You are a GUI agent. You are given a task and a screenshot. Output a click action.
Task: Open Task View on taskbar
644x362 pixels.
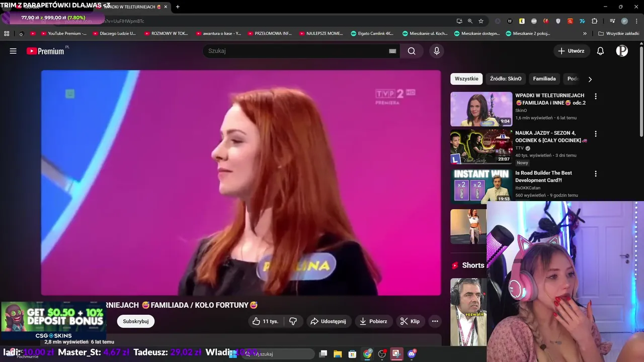click(x=324, y=354)
